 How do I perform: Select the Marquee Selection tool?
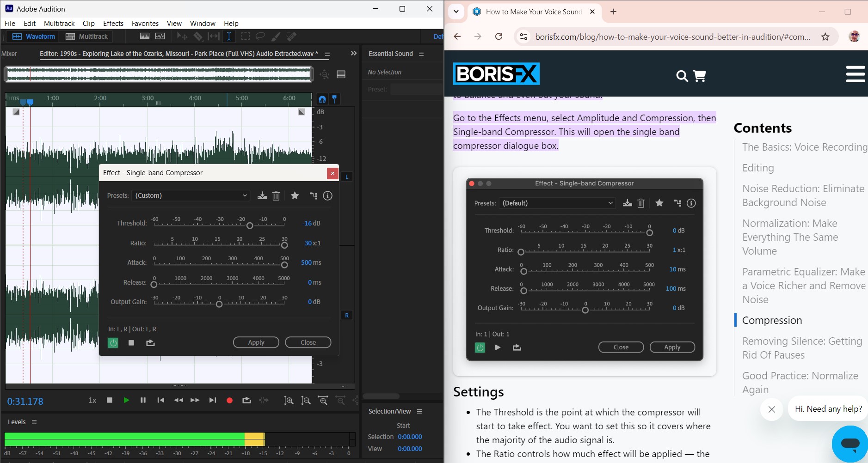tap(245, 37)
